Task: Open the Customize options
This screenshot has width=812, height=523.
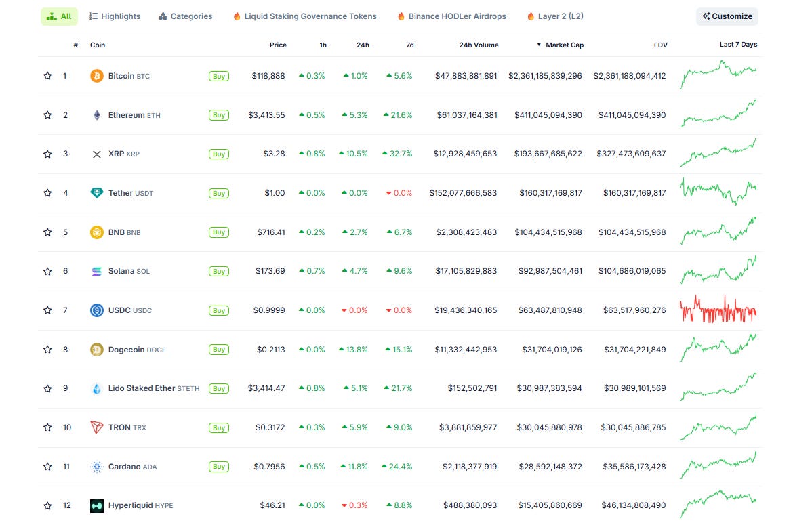Action: [727, 16]
